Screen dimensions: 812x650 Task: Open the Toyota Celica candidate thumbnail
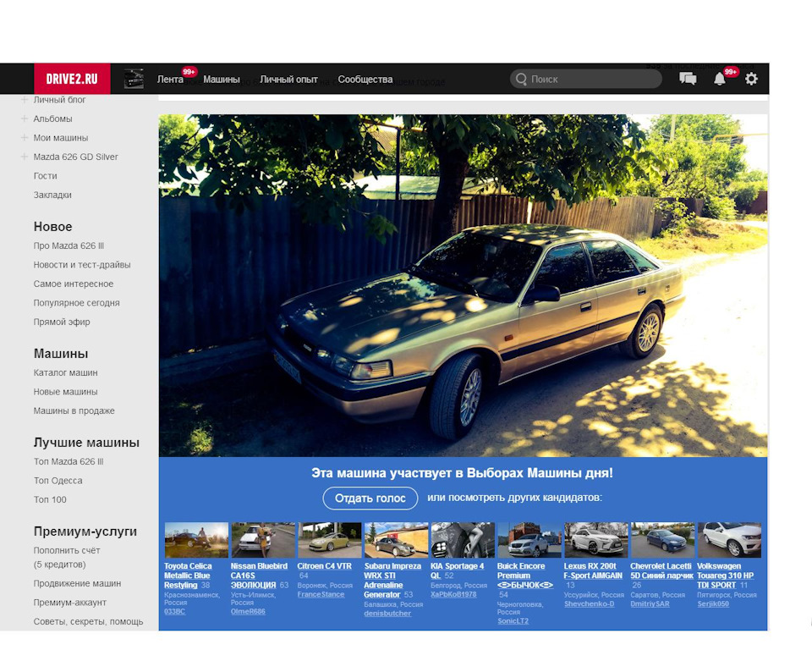(x=196, y=540)
